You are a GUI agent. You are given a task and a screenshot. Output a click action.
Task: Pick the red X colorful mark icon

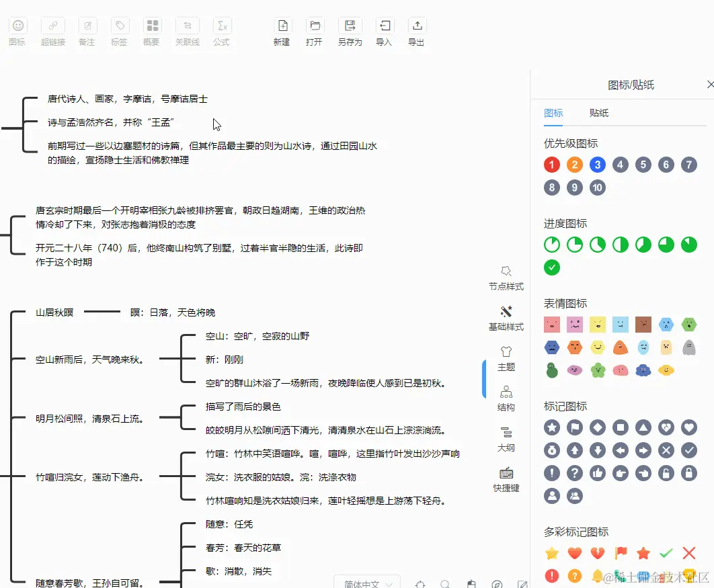[x=688, y=553]
